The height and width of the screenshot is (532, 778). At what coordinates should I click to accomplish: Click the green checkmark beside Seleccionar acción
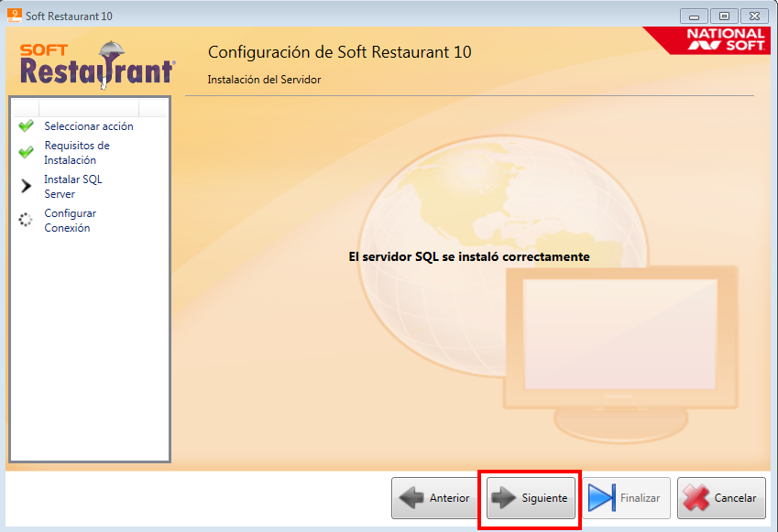(x=26, y=126)
